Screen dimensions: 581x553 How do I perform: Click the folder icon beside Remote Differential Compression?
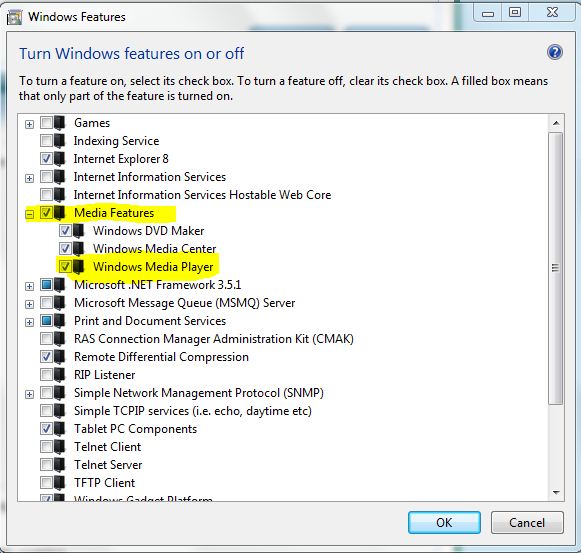click(x=60, y=357)
